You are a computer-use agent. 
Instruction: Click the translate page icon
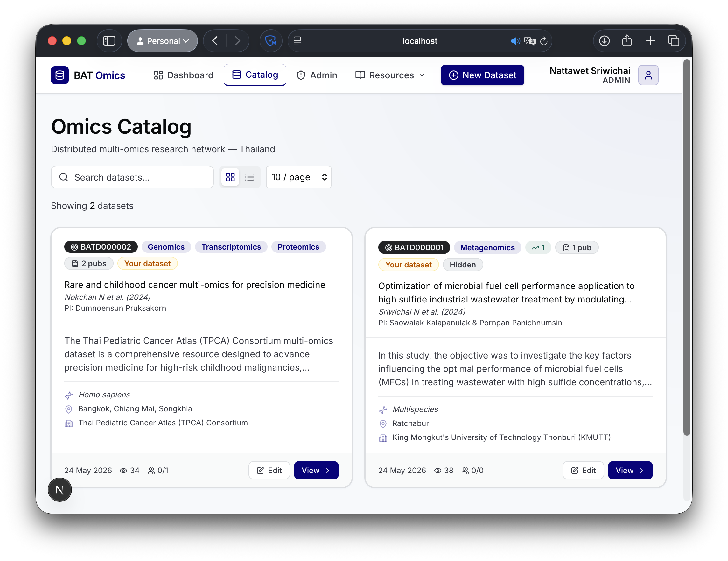click(530, 41)
